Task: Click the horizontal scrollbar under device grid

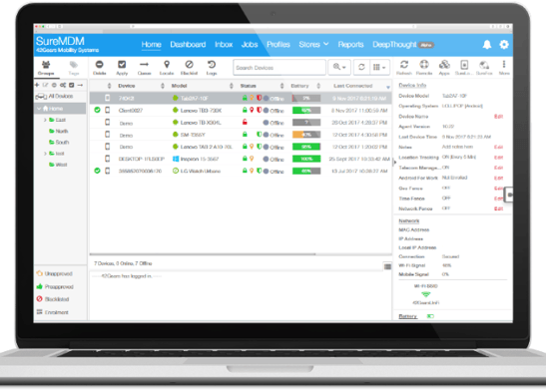Action: [x=203, y=254]
